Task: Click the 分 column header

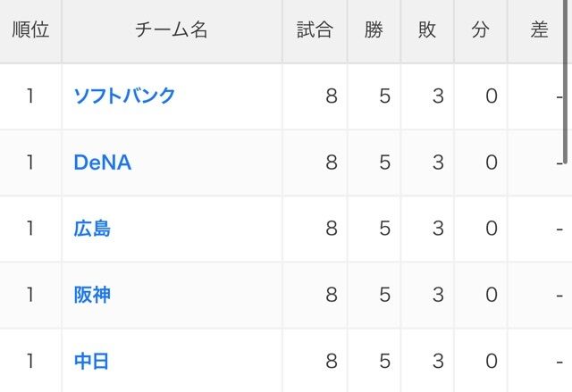Action: click(480, 29)
